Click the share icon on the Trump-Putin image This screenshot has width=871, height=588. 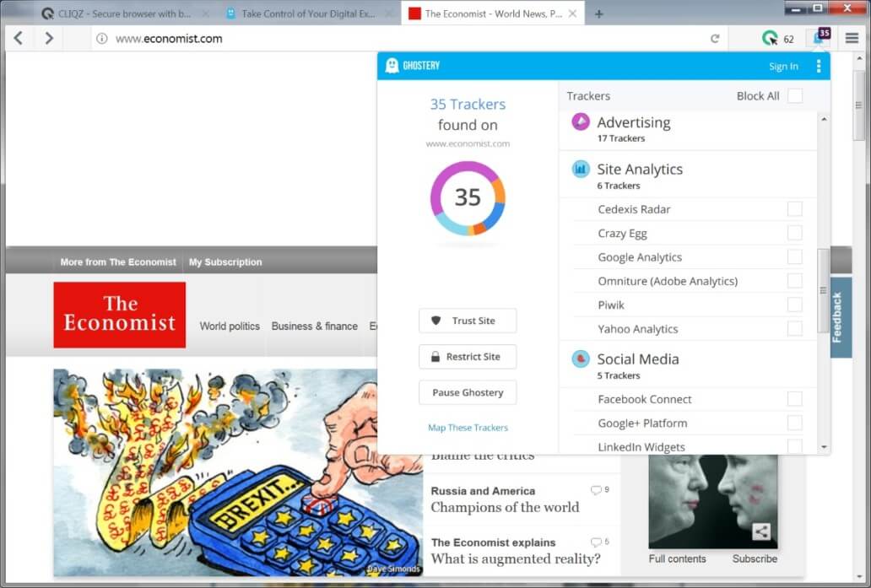(x=761, y=531)
